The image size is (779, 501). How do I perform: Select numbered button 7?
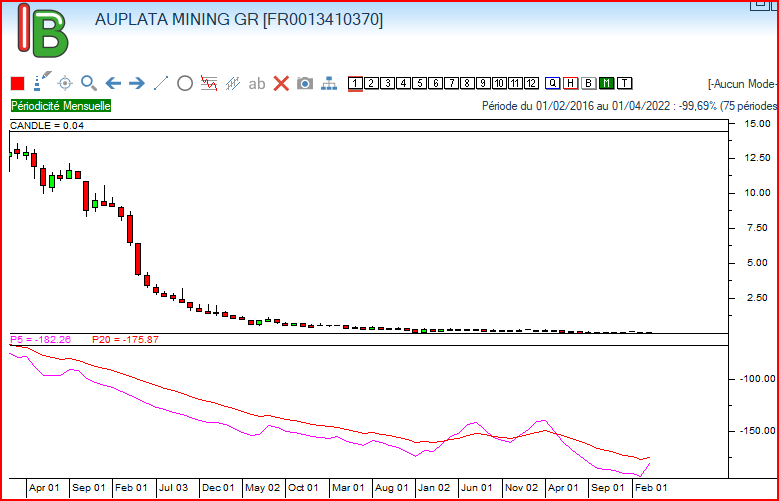451,84
